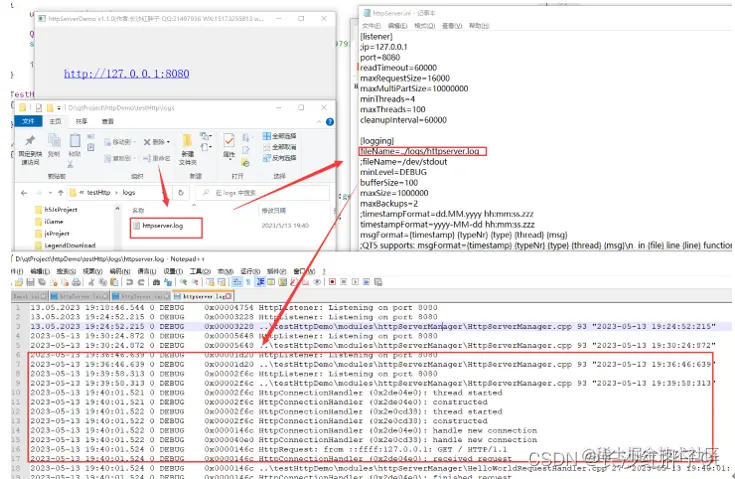Viewport: 735px width, 479px height.
Task: Open the 编码(N) menu in Notepad++
Action: click(120, 271)
